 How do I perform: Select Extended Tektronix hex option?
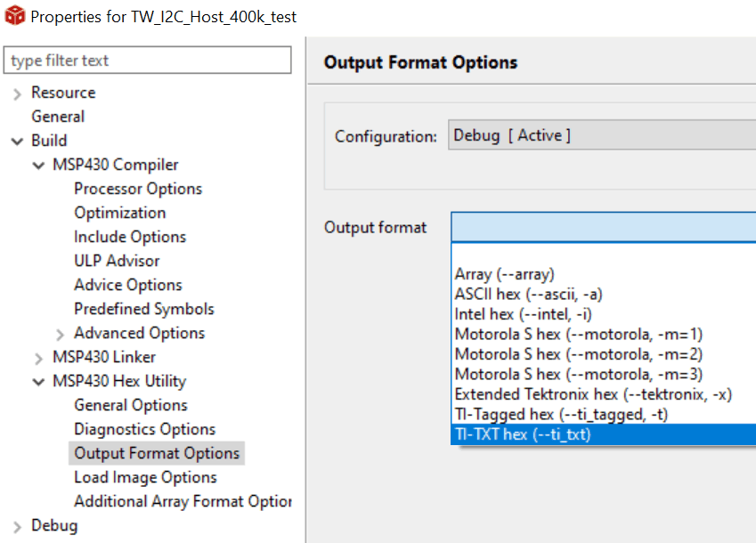pyautogui.click(x=593, y=394)
